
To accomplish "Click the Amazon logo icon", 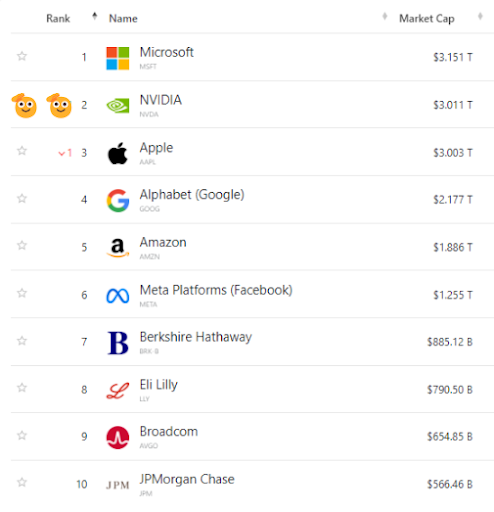I will [x=118, y=248].
